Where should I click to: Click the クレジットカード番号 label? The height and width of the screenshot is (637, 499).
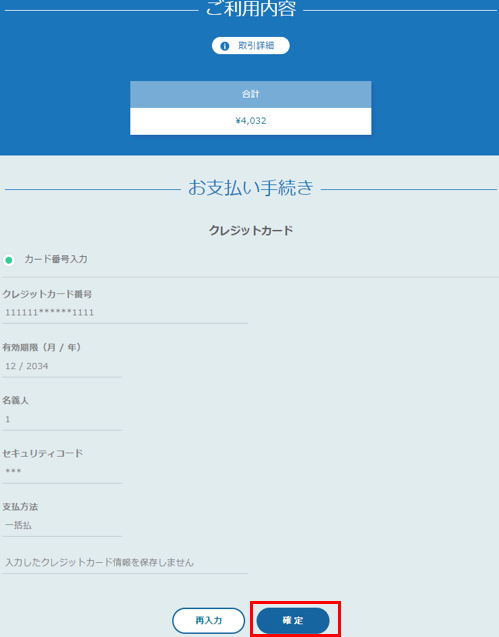[x=47, y=294]
